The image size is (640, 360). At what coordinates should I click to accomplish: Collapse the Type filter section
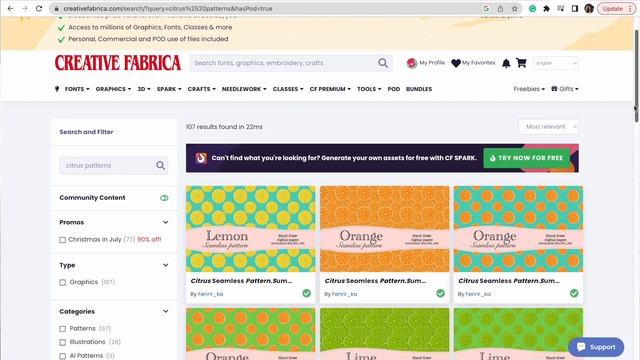coord(165,265)
